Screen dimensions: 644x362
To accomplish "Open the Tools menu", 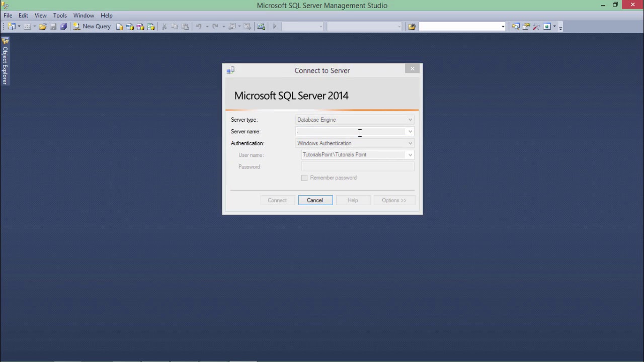I will pos(60,16).
